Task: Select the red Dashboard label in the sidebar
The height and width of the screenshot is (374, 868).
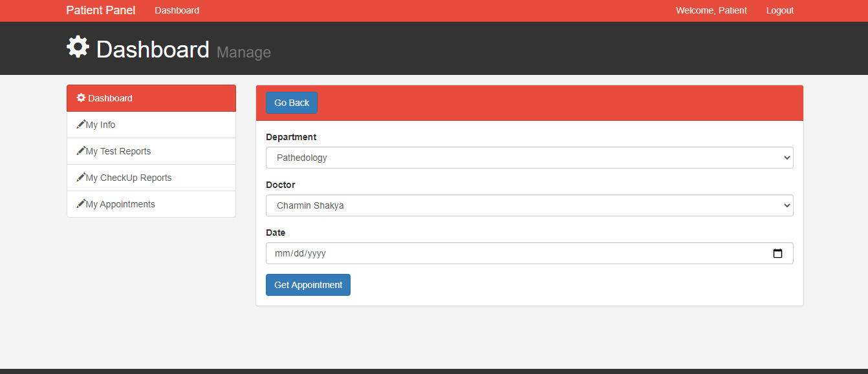Action: coord(111,98)
